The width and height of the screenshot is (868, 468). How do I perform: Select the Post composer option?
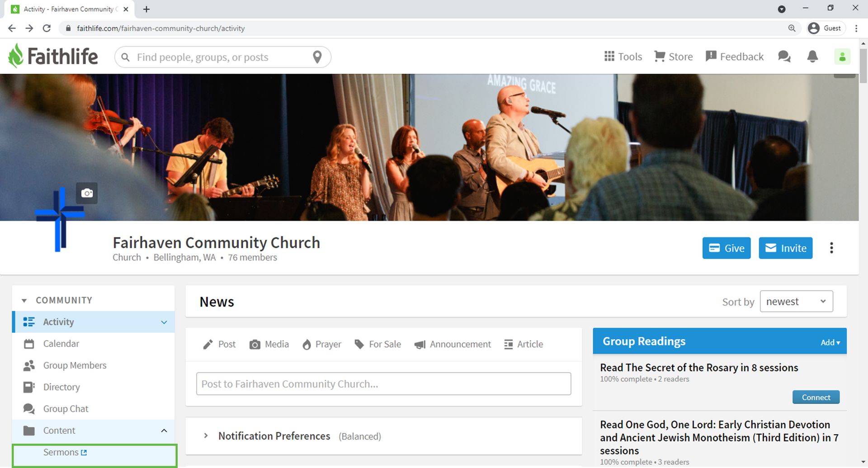pos(219,344)
